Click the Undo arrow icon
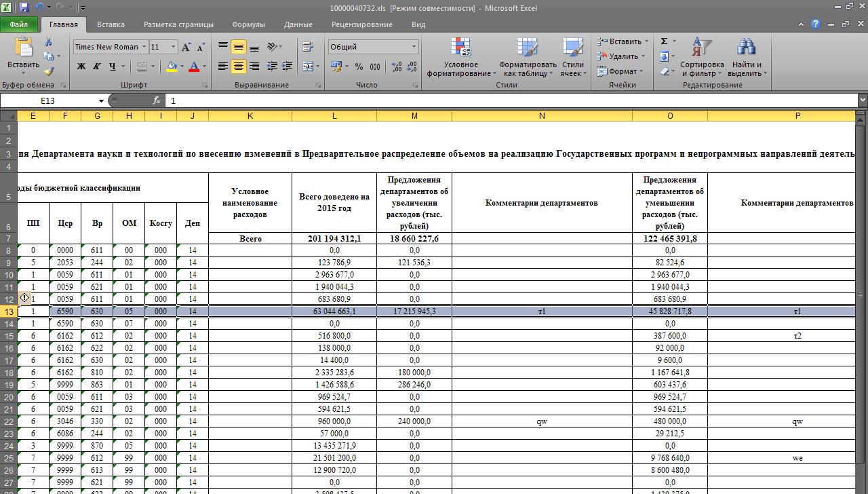 tap(39, 7)
